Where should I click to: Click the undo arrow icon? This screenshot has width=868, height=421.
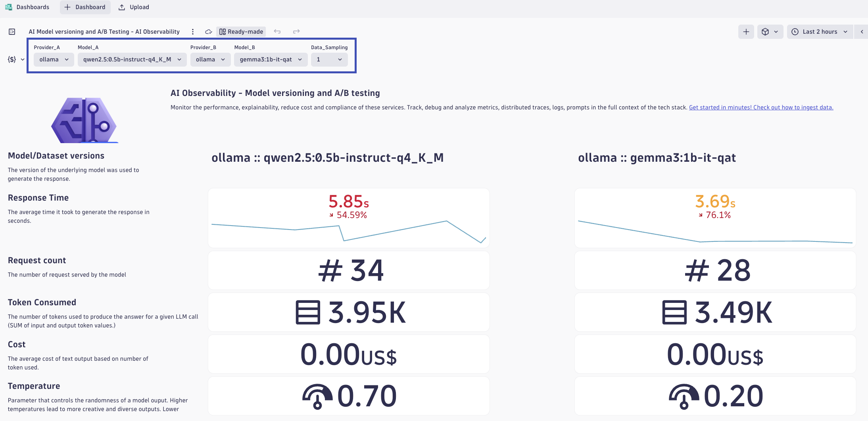pyautogui.click(x=277, y=32)
